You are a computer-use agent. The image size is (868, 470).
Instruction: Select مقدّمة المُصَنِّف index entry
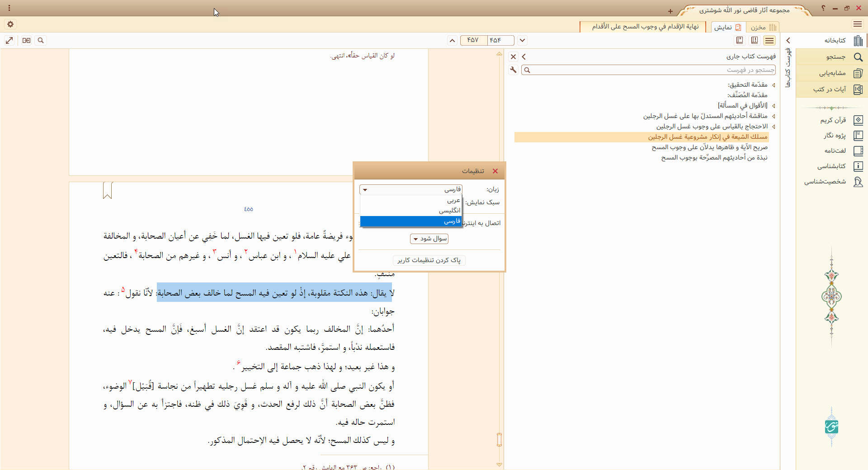click(x=747, y=95)
